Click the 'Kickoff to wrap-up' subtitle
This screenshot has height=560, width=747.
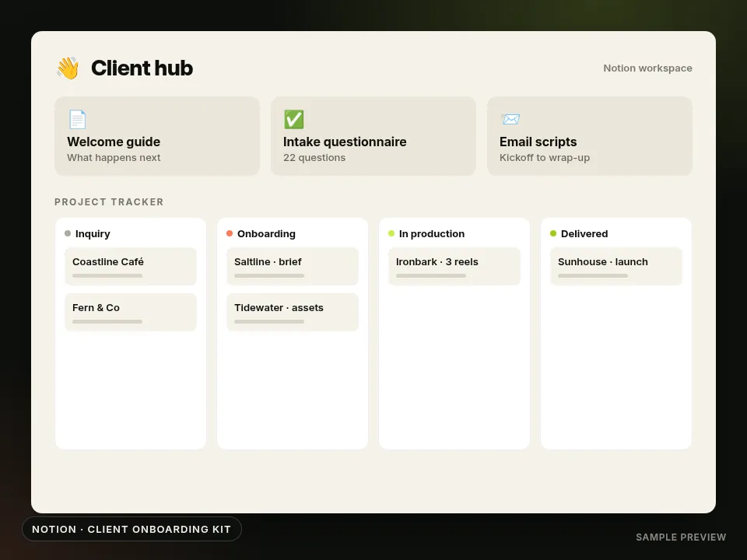545,158
